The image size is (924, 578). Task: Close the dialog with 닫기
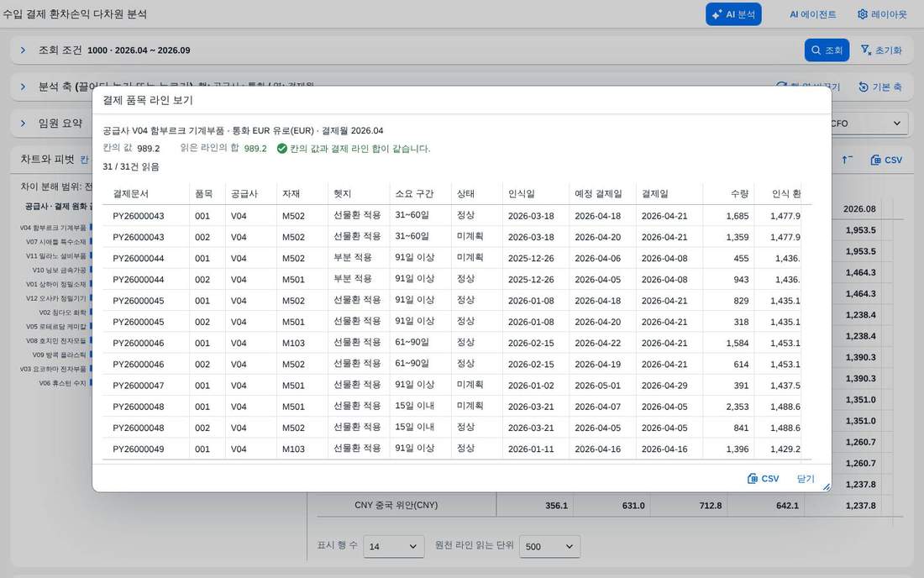[806, 478]
